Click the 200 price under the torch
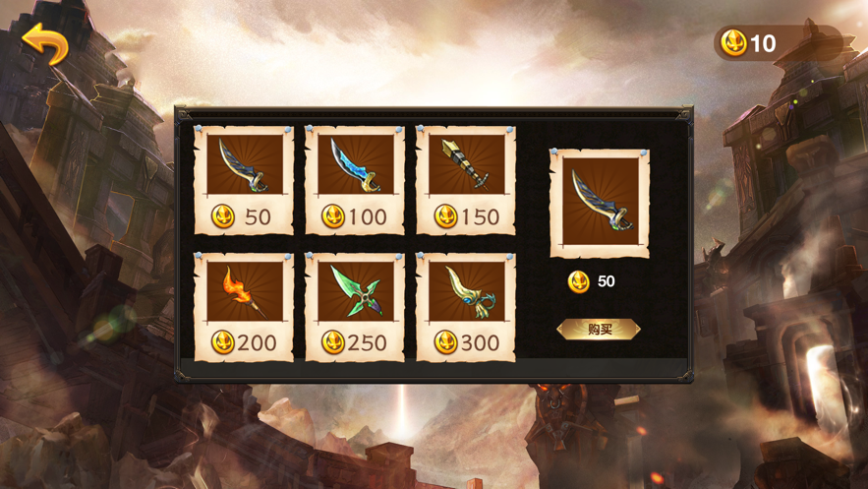 pos(257,342)
